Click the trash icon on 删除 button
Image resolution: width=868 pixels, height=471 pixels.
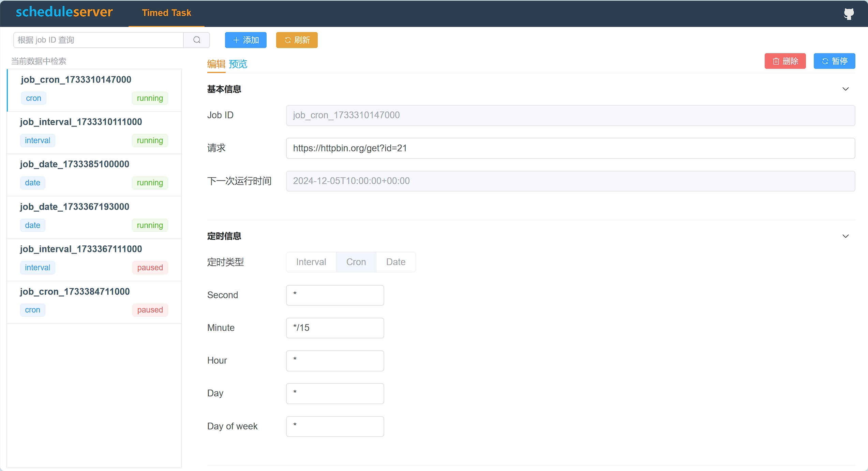[x=776, y=61]
